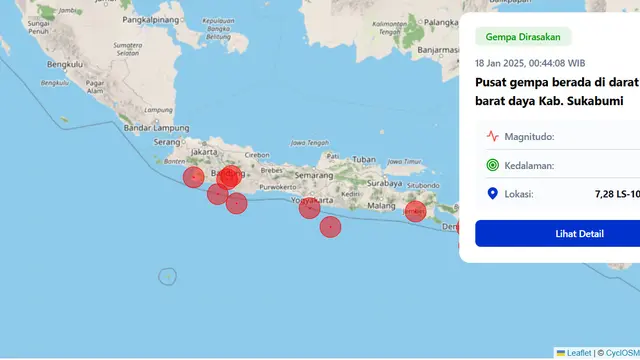Image resolution: width=640 pixels, height=360 pixels.
Task: Click the Banjarmasin label on map
Action: click(438, 50)
